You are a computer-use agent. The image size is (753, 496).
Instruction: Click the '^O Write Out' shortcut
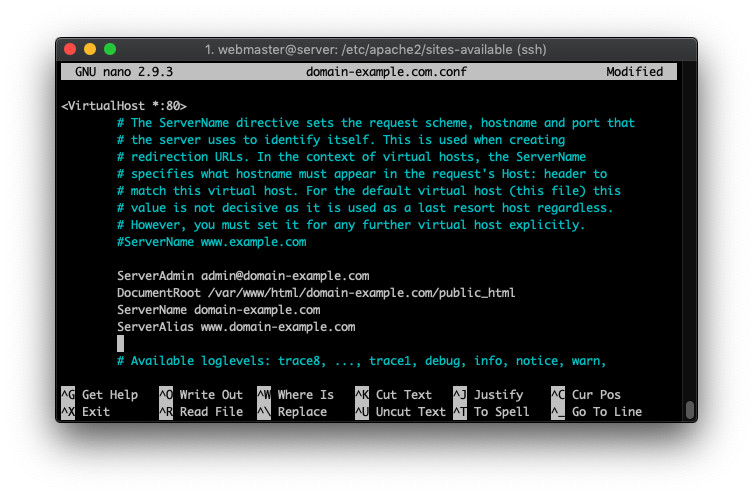(201, 394)
